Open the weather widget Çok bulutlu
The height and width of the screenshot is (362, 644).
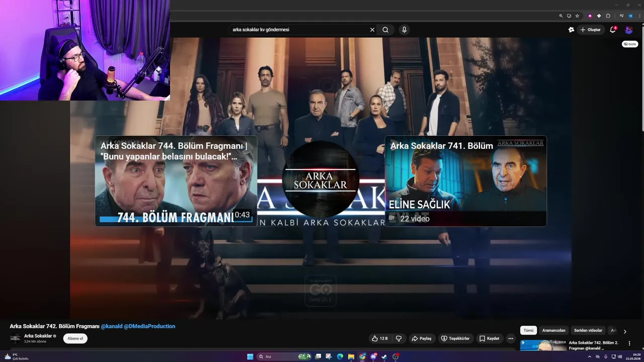coord(16,356)
